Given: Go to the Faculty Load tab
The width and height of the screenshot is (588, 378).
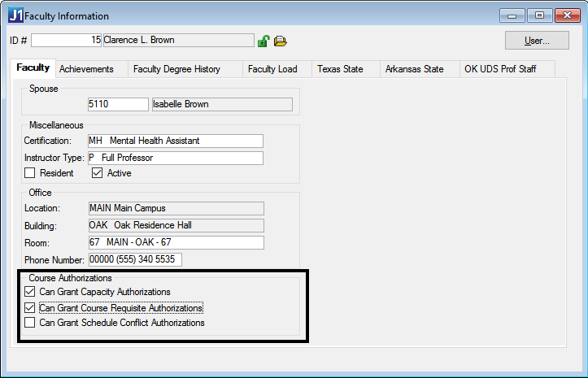Looking at the screenshot, I should 272,69.
